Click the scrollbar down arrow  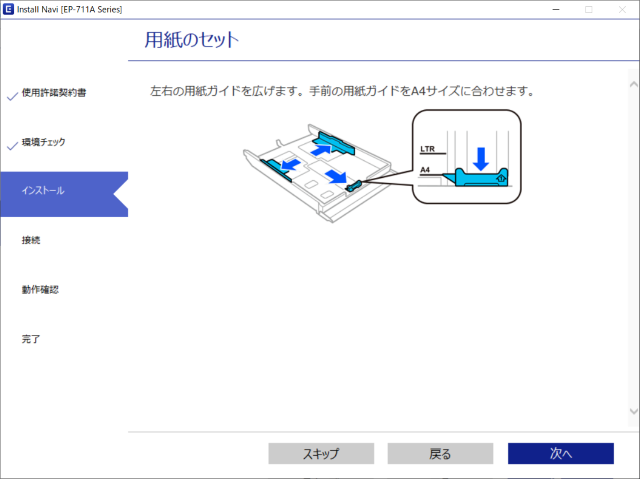[x=633, y=411]
